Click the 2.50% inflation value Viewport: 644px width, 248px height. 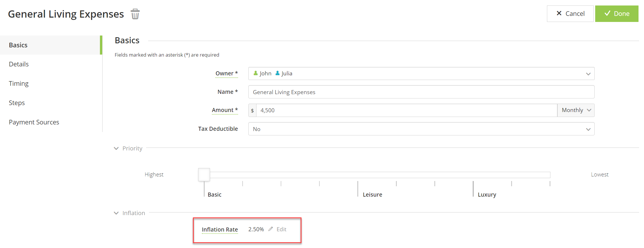[x=256, y=229]
